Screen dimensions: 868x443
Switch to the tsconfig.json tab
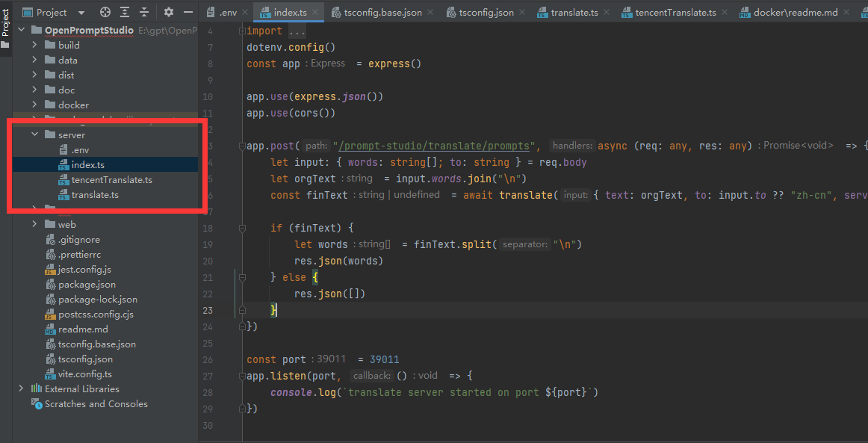(485, 12)
